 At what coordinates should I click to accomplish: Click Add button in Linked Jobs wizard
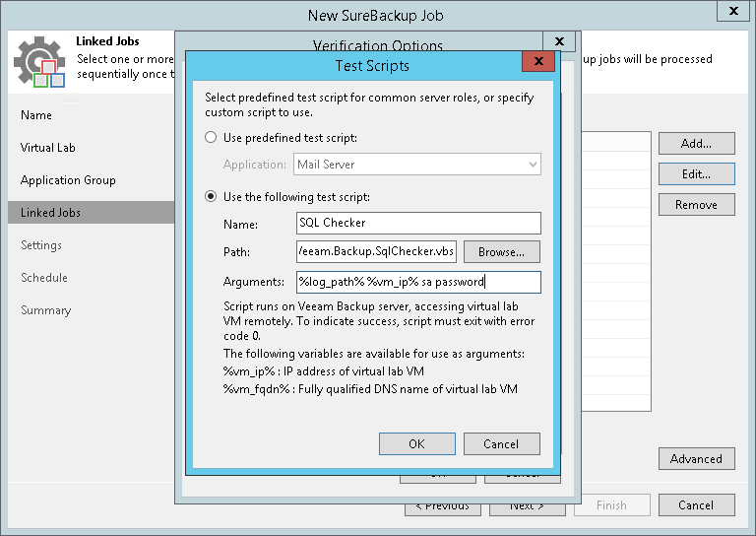pos(697,143)
